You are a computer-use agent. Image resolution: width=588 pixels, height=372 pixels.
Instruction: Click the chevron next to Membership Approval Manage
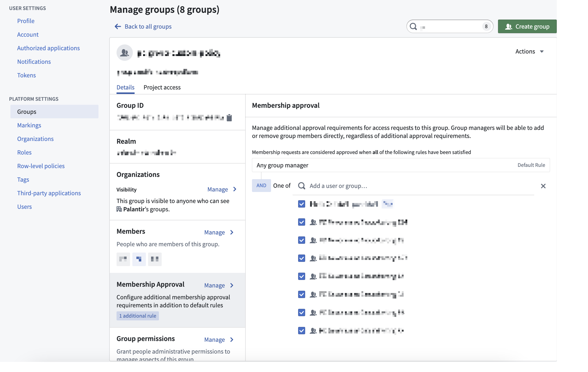pyautogui.click(x=232, y=285)
